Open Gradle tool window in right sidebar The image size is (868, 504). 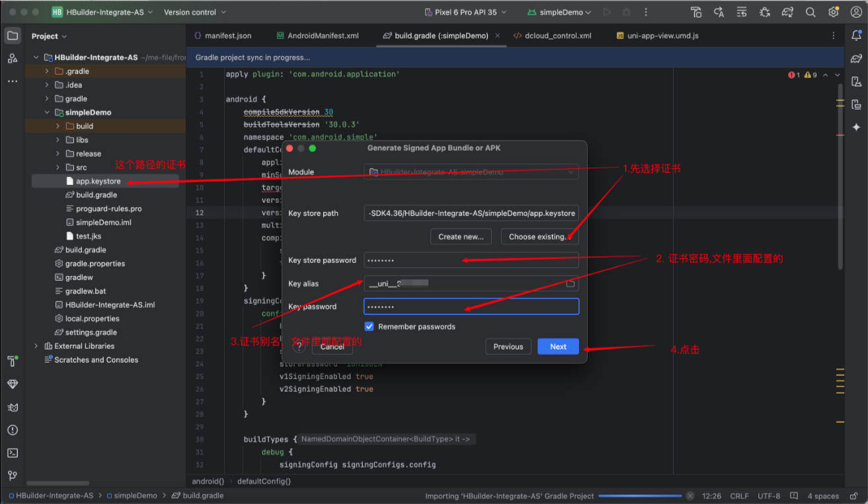(x=856, y=59)
